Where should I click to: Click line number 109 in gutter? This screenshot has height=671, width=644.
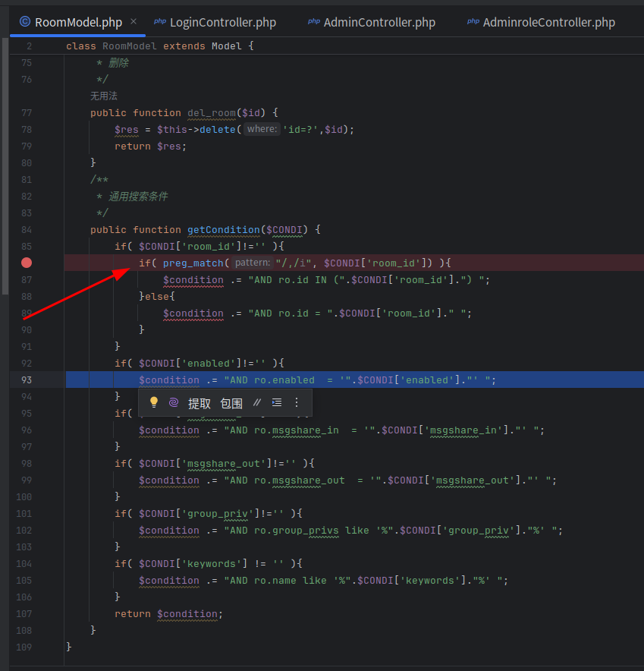pyautogui.click(x=24, y=647)
